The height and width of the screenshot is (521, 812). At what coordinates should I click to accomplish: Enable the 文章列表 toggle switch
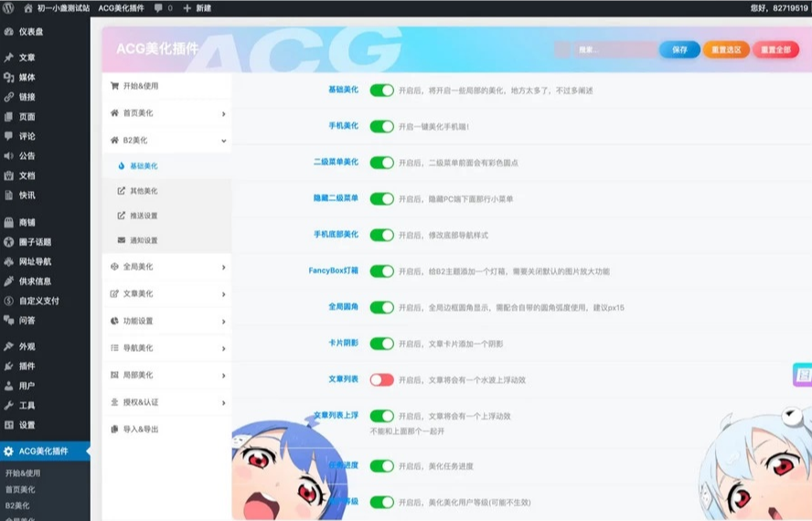(x=381, y=379)
